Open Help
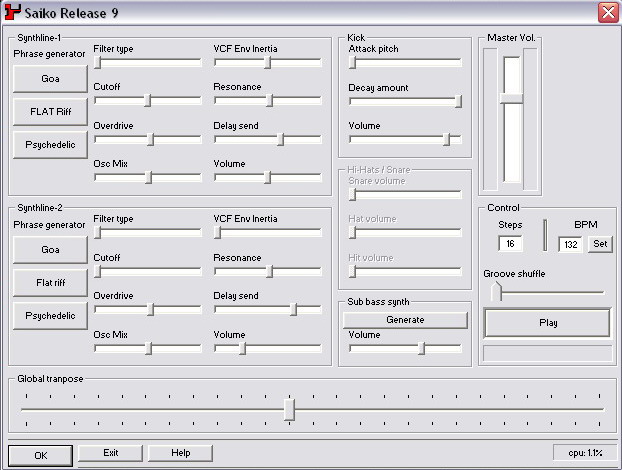This screenshot has height=470, width=622. (x=180, y=453)
